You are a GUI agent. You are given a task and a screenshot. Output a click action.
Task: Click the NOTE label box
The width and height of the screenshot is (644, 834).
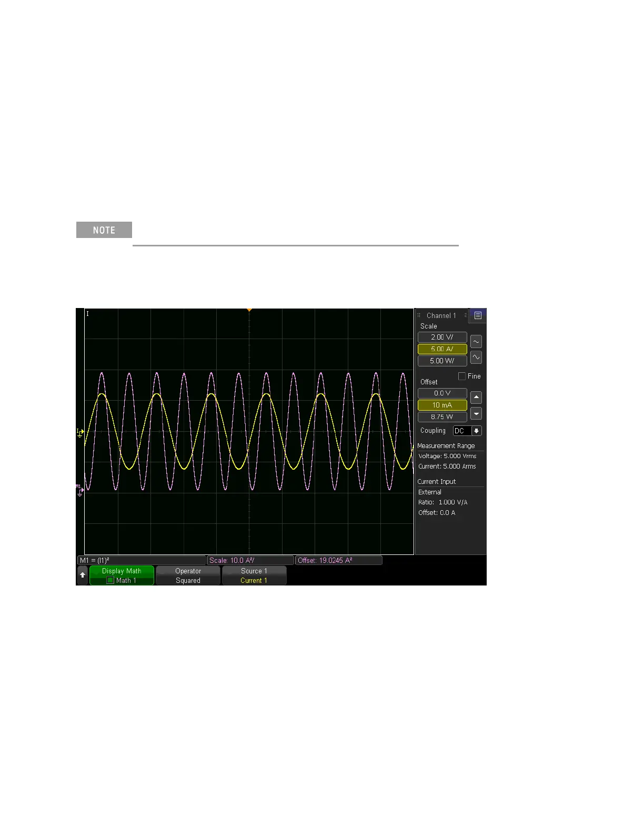(104, 230)
